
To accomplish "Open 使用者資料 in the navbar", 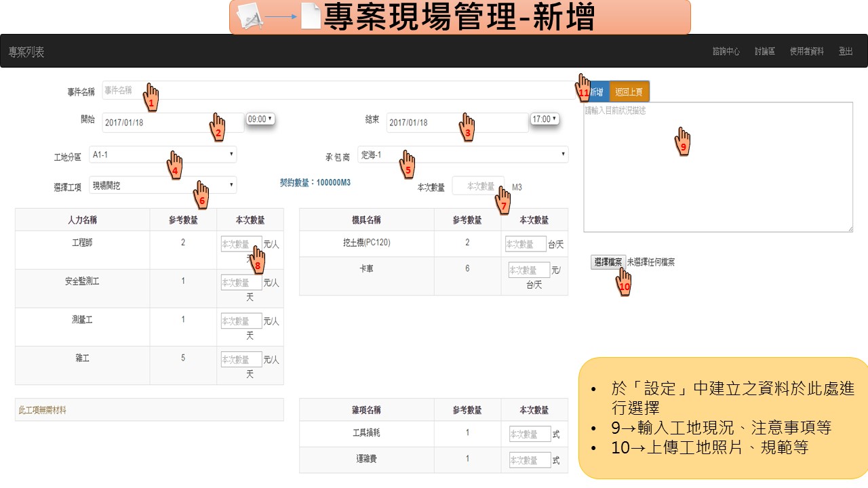I will [x=806, y=52].
